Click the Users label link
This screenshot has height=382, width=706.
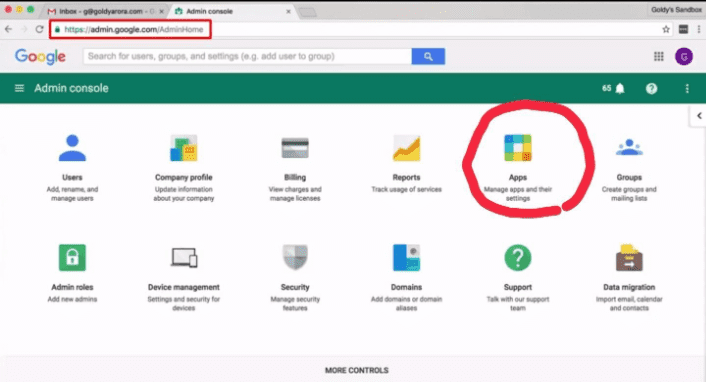coord(72,177)
